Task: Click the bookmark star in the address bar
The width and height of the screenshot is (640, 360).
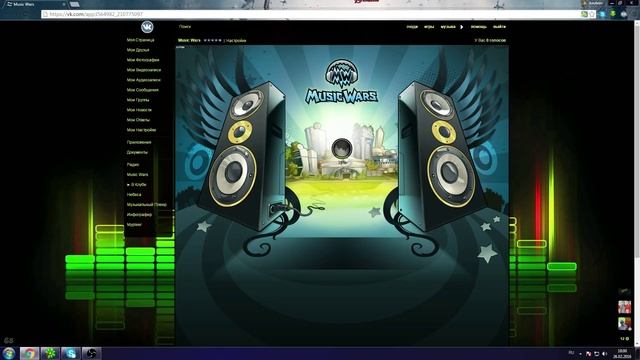Action: (591, 14)
